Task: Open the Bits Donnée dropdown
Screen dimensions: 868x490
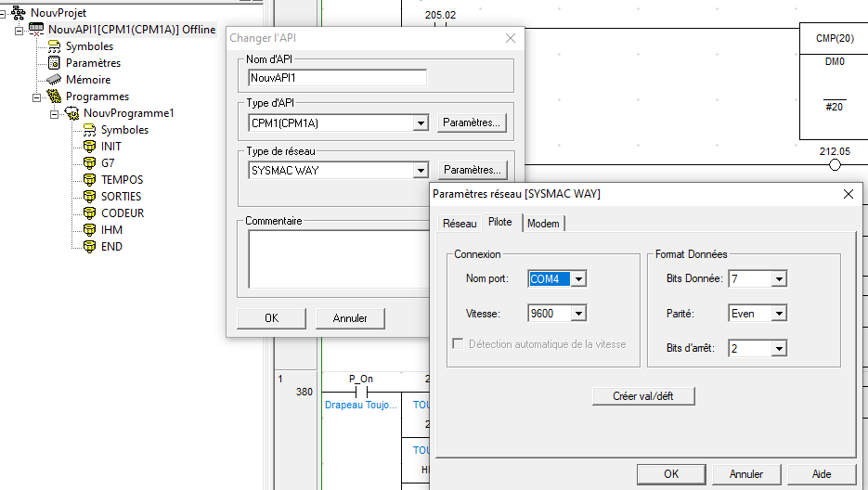Action: pos(779,279)
